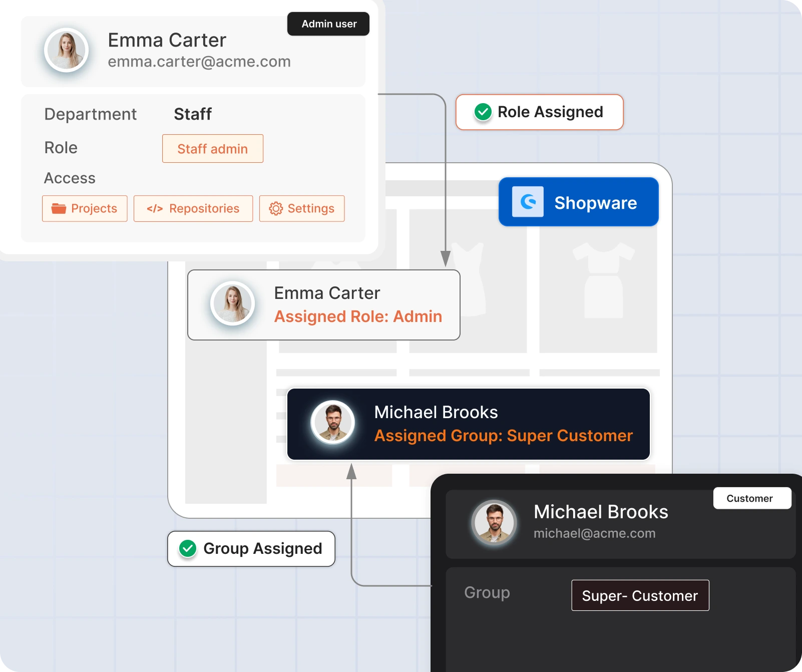Click the Role Assigned status badge
This screenshot has height=672, width=802.
click(540, 112)
